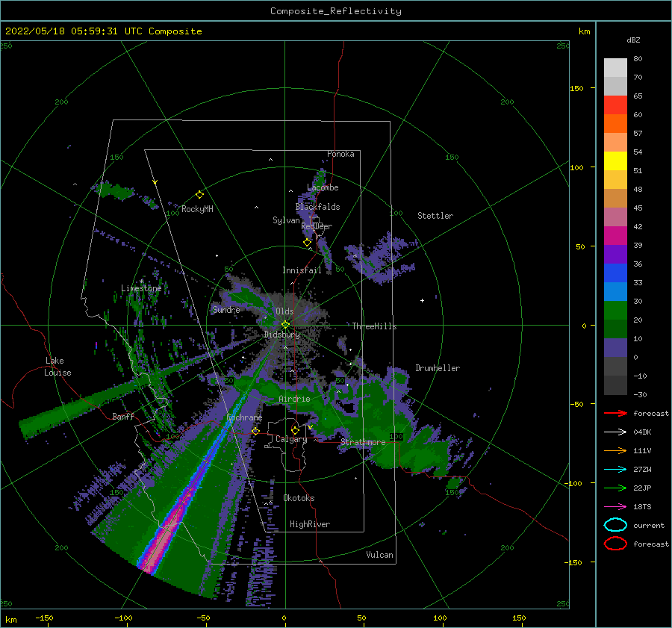Select the orange swatch between 60 and 57 dBZ
Viewport: 672px width, 628px height.
615,124
